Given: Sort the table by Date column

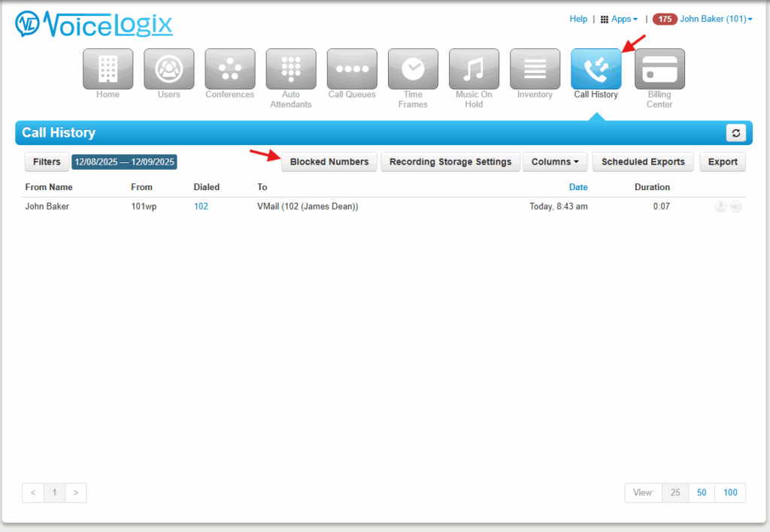Looking at the screenshot, I should pos(578,187).
